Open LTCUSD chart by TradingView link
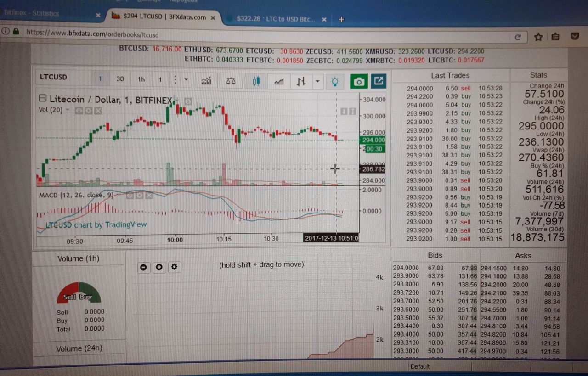Screen dimensions: 588x376 pos(96,225)
